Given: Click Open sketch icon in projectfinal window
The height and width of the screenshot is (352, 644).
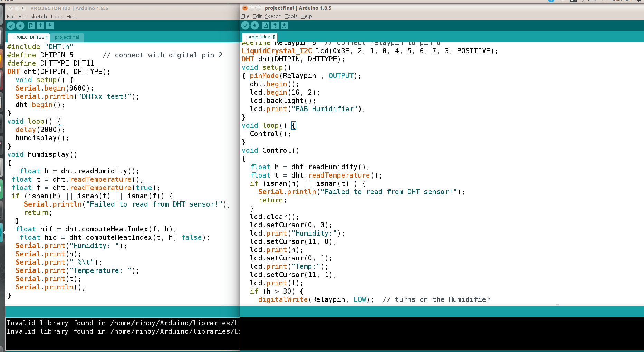Looking at the screenshot, I should 275,25.
